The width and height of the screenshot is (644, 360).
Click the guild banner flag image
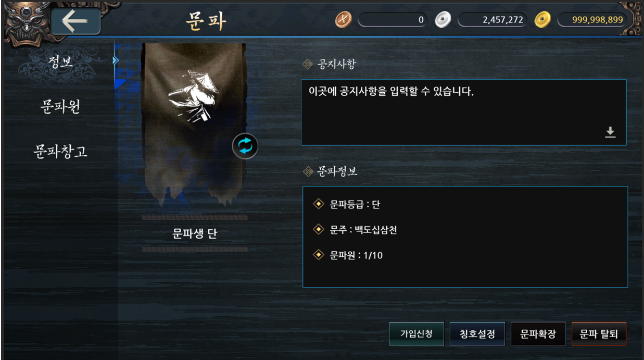pos(194,126)
